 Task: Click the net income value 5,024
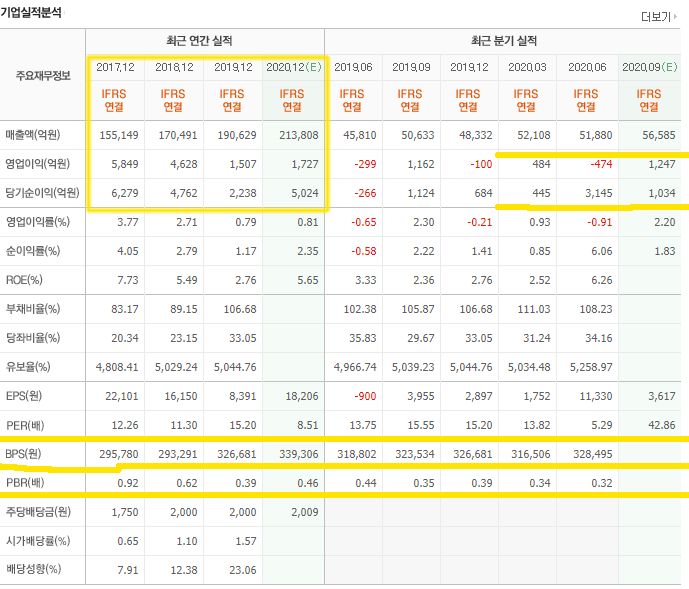(305, 193)
